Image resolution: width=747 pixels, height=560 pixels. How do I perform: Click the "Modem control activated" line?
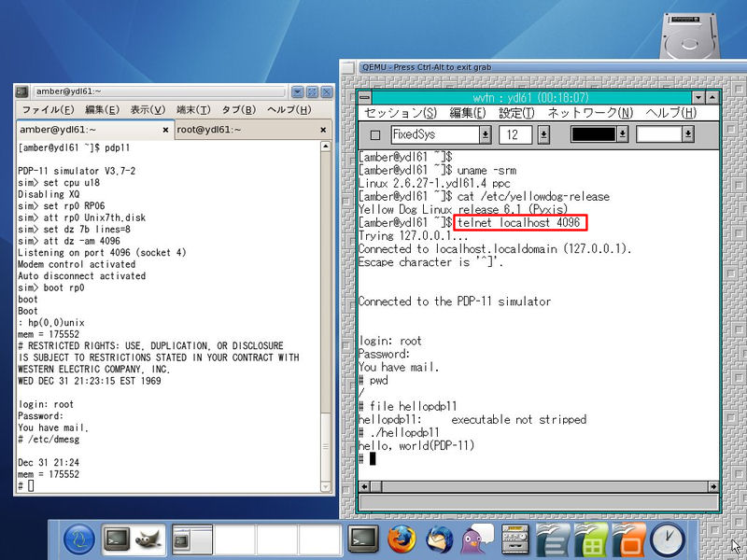point(77,264)
